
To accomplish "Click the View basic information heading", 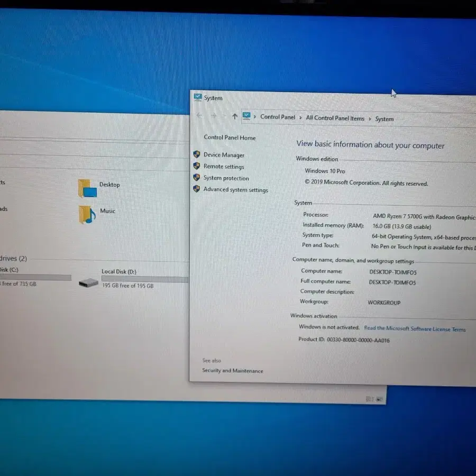I will 370,145.
